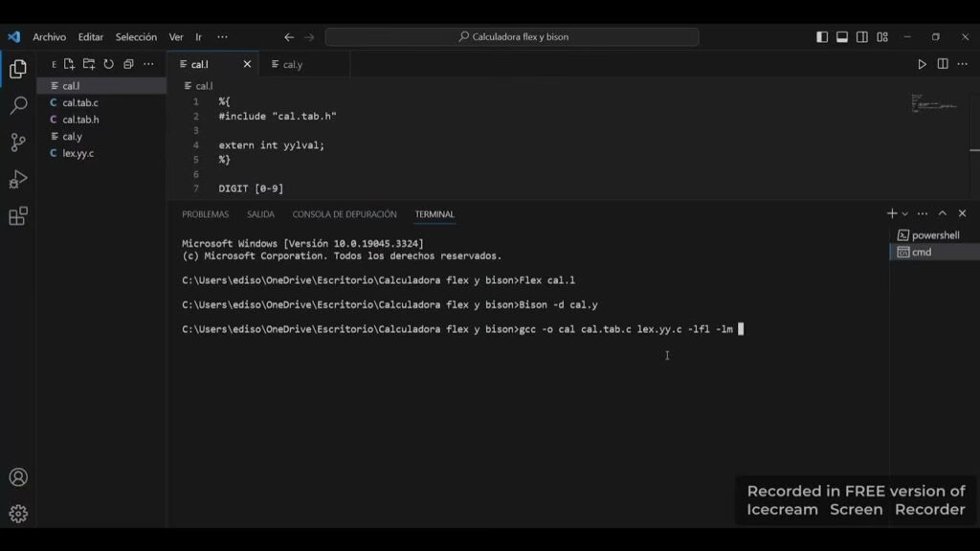Open the new terminal launch profile dropdown
The width and height of the screenshot is (980, 551).
point(905,214)
